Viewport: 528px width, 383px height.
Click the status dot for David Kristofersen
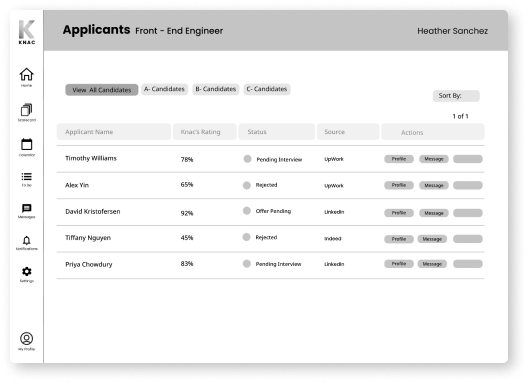click(x=247, y=211)
